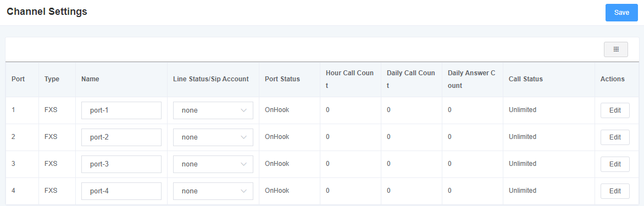Click the Channel Settings page title
This screenshot has width=644, height=206.
(47, 12)
